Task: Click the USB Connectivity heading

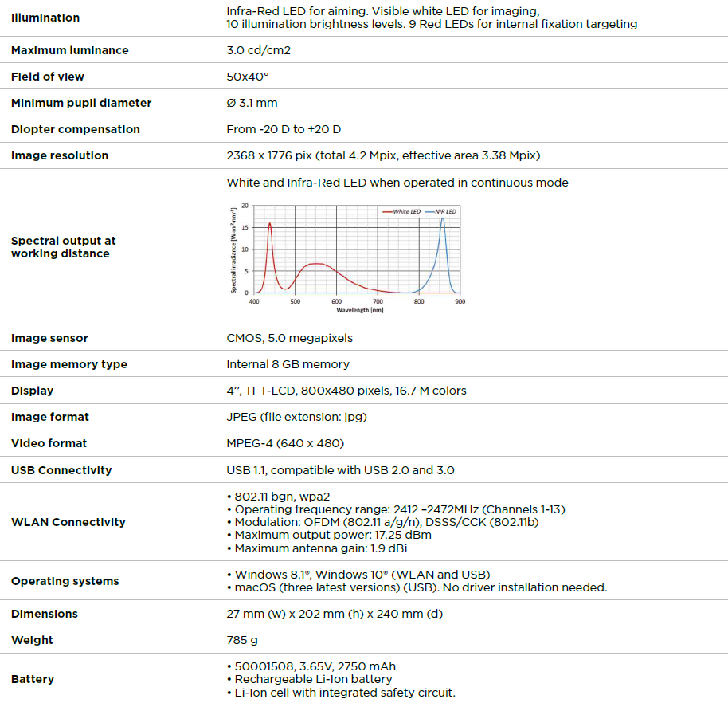Action: pyautogui.click(x=61, y=470)
